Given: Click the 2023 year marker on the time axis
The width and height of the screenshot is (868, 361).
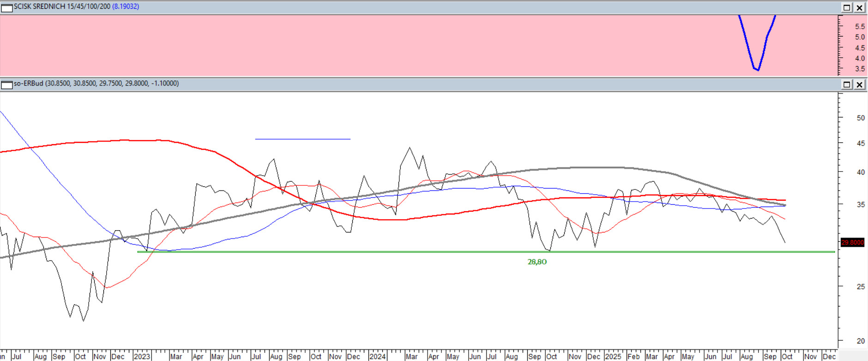Looking at the screenshot, I should pos(142,356).
